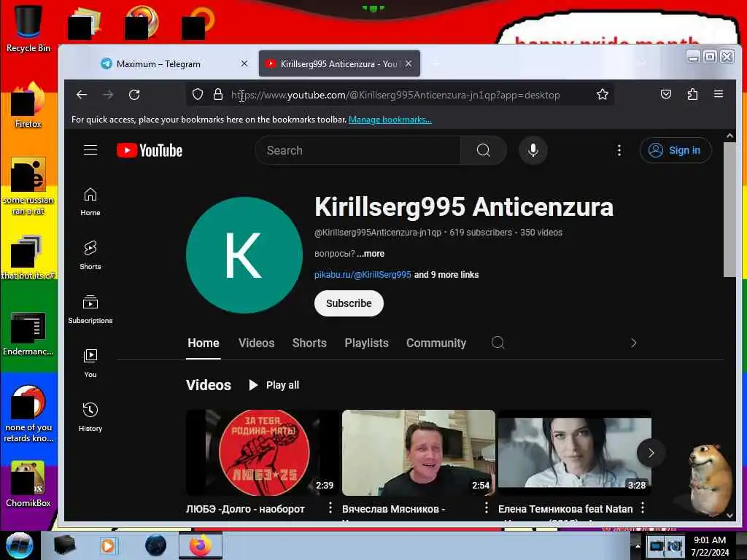
Task: Select the channel Videos tab
Action: [256, 343]
